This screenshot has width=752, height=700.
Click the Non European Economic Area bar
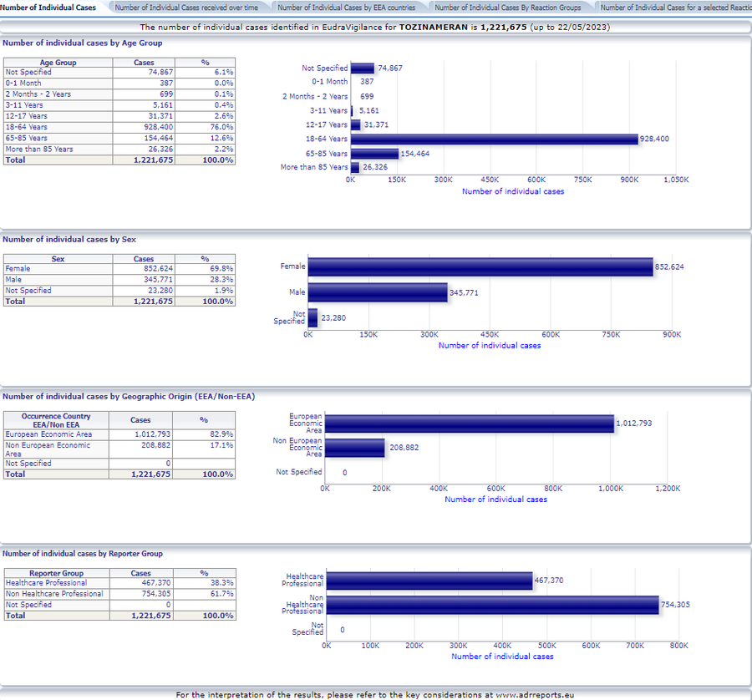coord(354,449)
